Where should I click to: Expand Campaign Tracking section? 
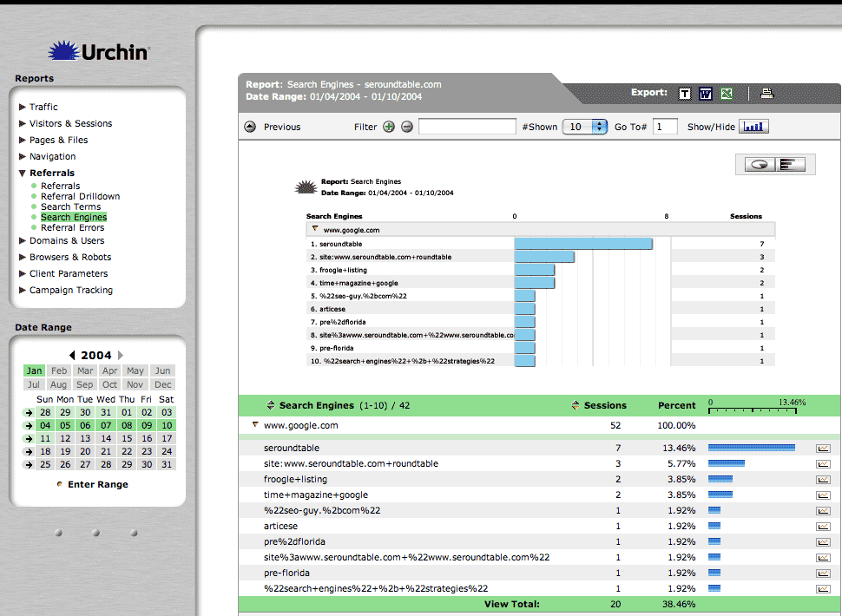[x=23, y=291]
